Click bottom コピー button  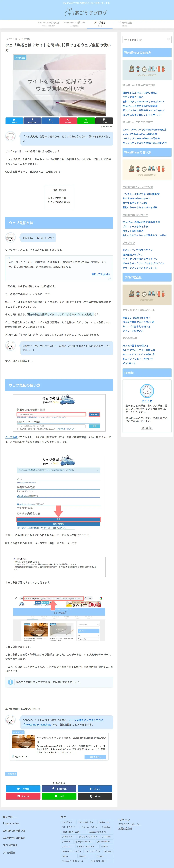pyautogui.click(x=95, y=797)
